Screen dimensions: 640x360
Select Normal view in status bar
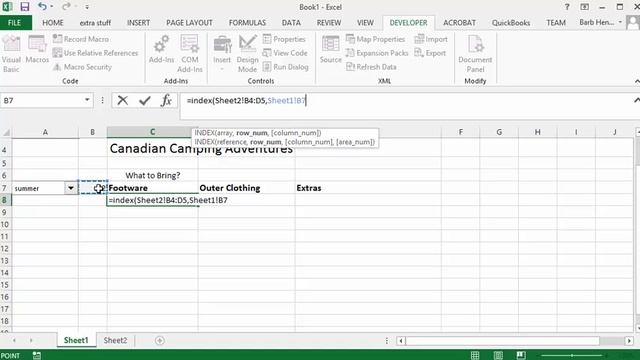pyautogui.click(x=475, y=356)
